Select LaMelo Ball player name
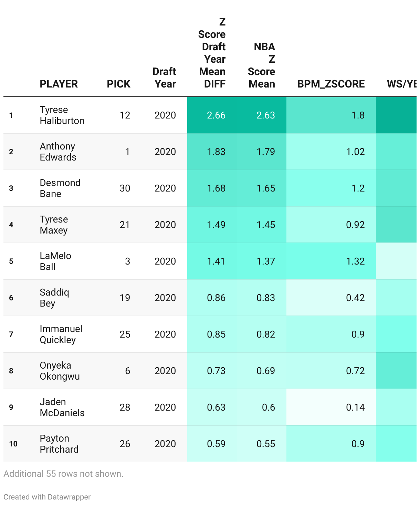 55,261
